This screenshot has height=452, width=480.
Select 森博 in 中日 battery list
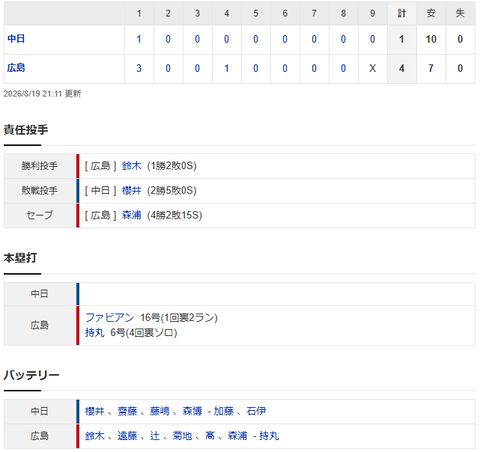pyautogui.click(x=192, y=411)
